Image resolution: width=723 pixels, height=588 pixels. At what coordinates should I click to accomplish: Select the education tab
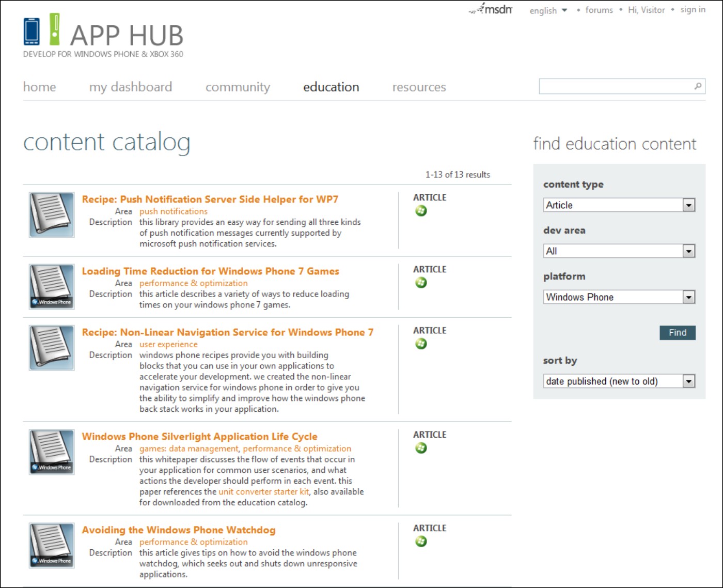pos(331,87)
